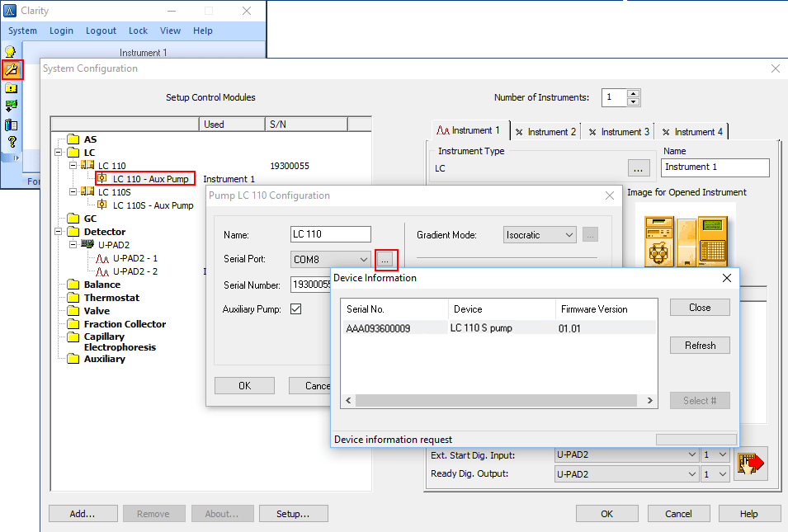Collapse the LC 110S tree node
The height and width of the screenshot is (532, 788).
pos(73,192)
